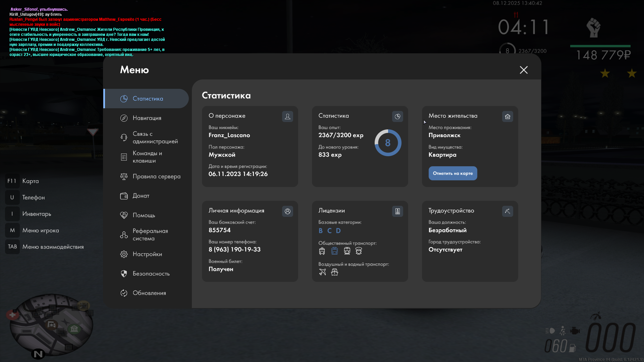Viewport: 644px width, 362px height.
Task: Select the Донат menu entry
Action: pyautogui.click(x=141, y=196)
